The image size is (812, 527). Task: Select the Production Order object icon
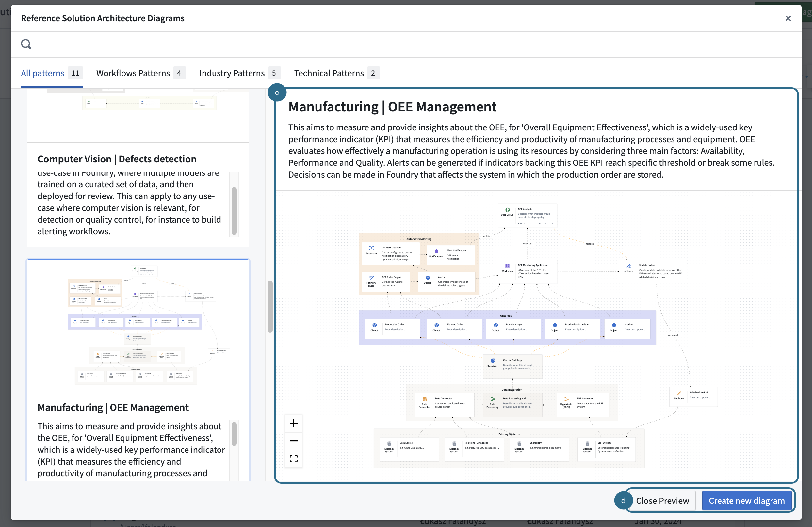[x=374, y=325]
